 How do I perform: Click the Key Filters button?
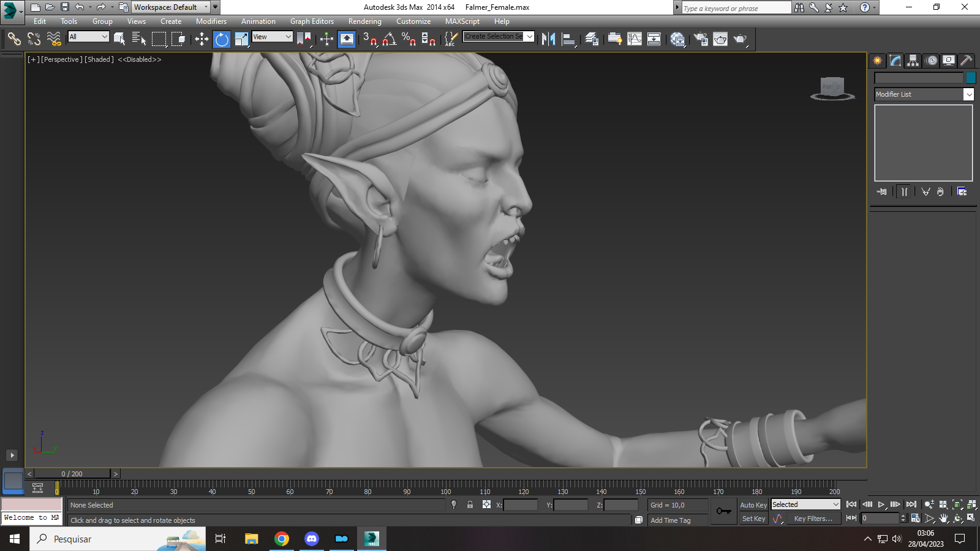[x=813, y=519]
